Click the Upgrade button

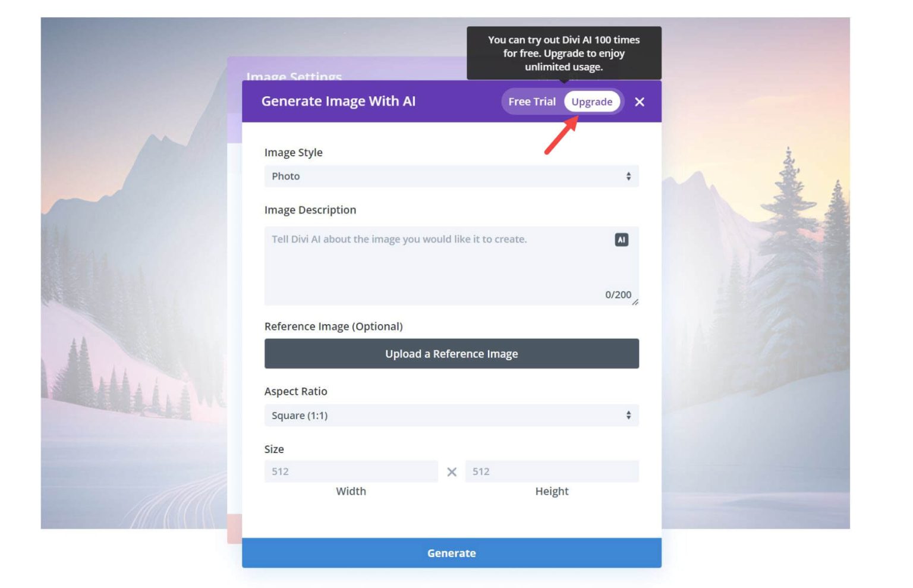click(592, 102)
